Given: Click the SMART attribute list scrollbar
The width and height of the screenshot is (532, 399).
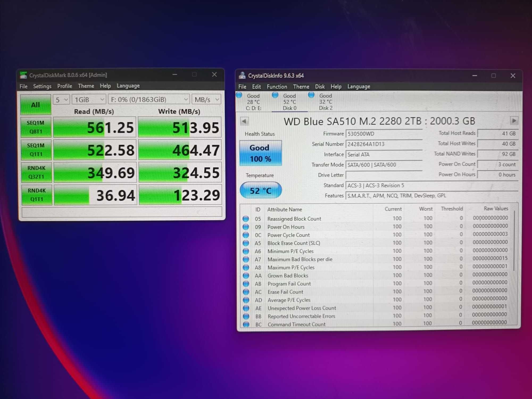Looking at the screenshot, I should [514, 241].
